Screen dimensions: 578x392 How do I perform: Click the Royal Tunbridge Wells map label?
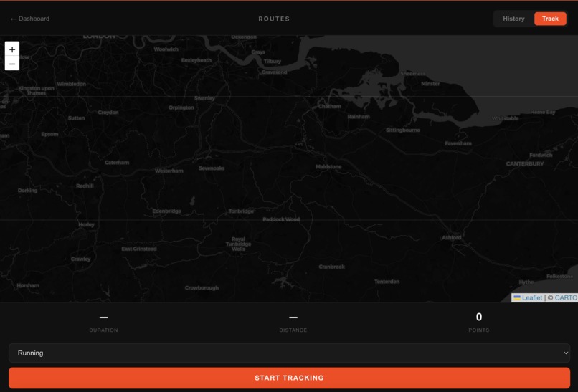(239, 244)
